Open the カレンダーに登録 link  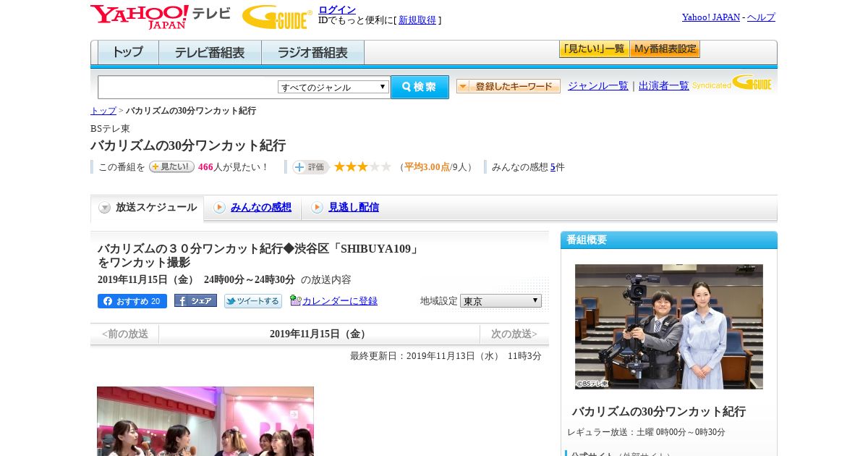coord(340,301)
